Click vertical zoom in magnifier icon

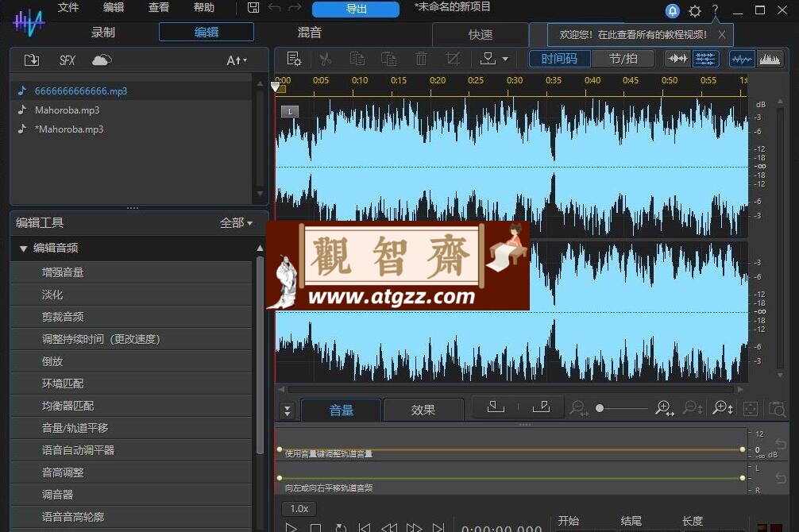(723, 408)
